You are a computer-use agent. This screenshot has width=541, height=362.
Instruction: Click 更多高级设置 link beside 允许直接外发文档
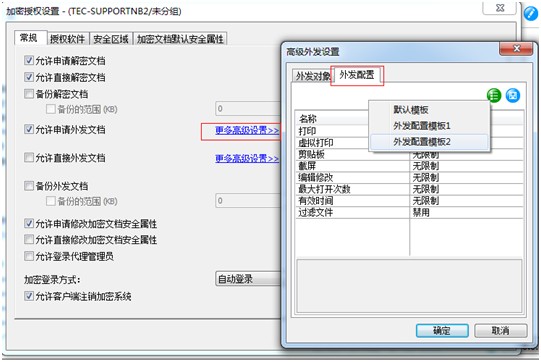tap(247, 158)
